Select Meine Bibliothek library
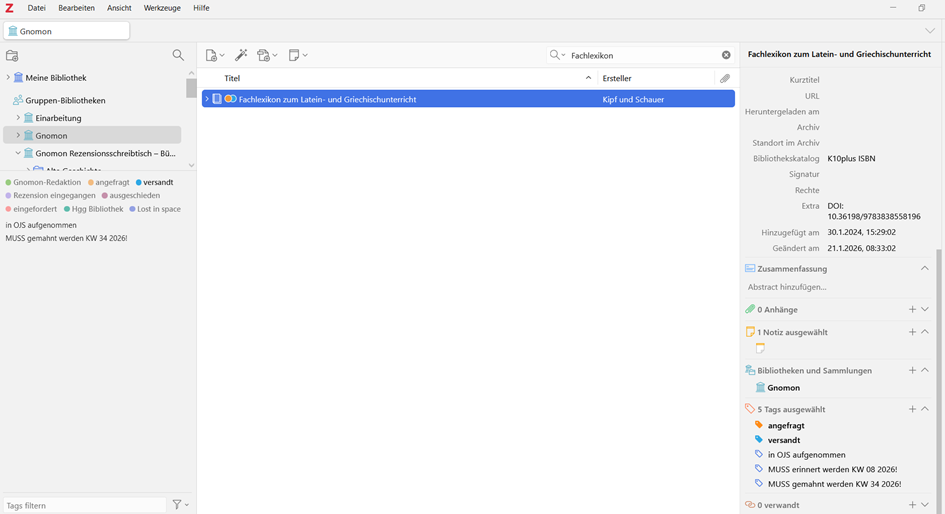Screen dimensions: 945x514 click(55, 78)
